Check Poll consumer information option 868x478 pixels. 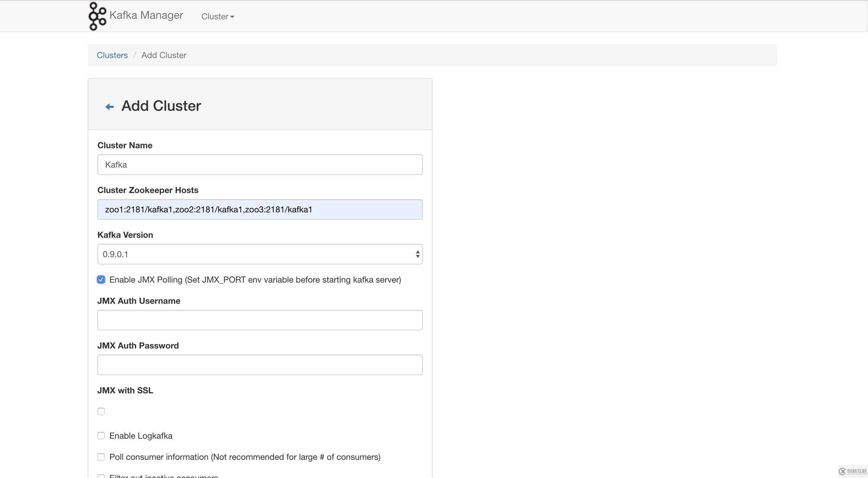click(101, 457)
